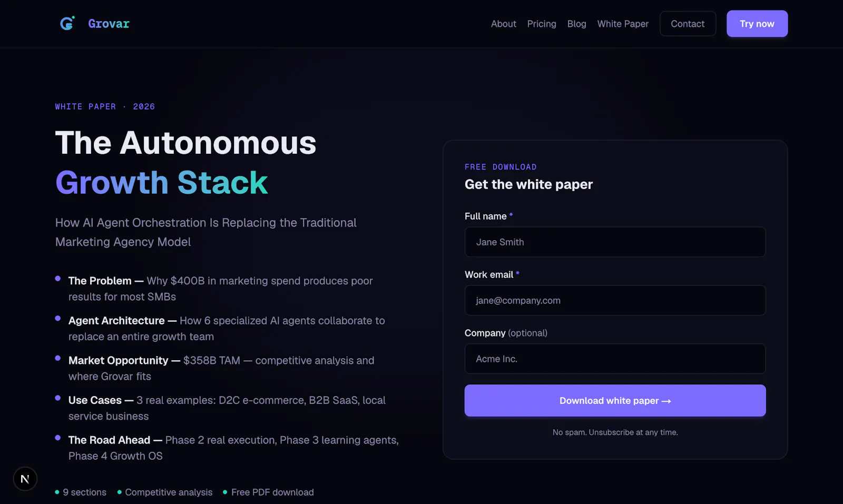
Task: Click the Grovar brand name
Action: pyautogui.click(x=109, y=24)
